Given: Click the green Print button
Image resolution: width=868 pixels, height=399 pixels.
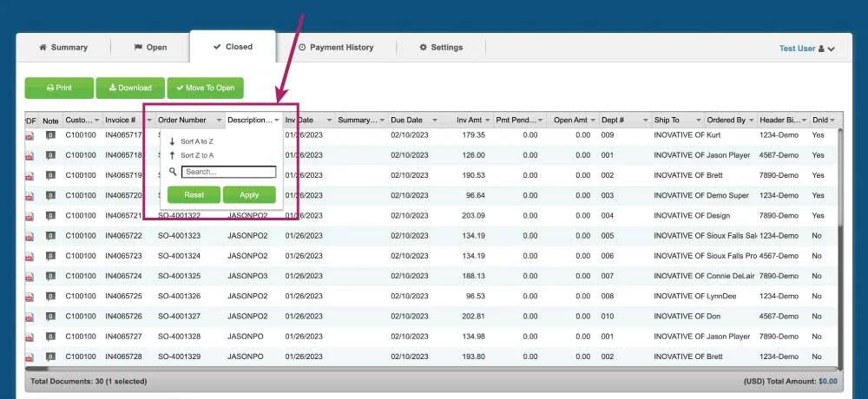Looking at the screenshot, I should click(x=59, y=88).
